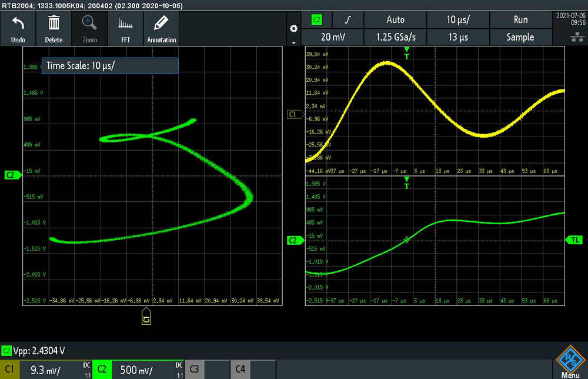Screen dimensions: 588x379
Task: Open the R&S Menu button
Action: [x=570, y=362]
